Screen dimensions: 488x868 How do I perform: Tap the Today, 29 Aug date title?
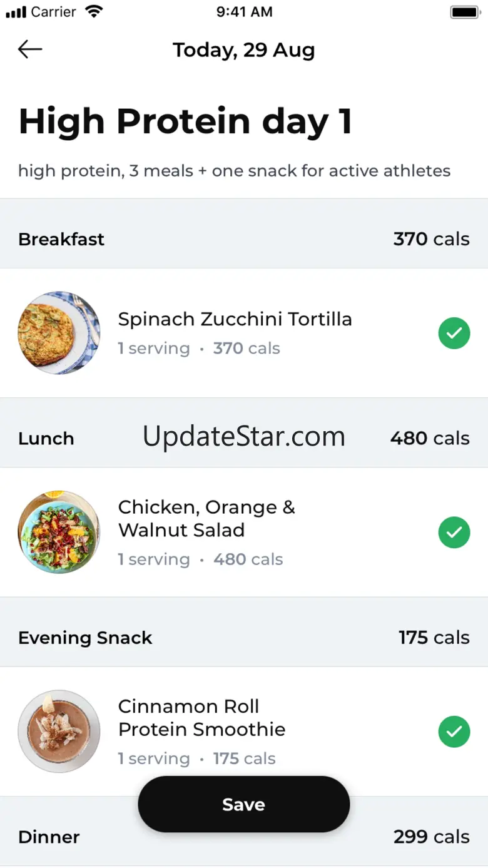tap(244, 50)
